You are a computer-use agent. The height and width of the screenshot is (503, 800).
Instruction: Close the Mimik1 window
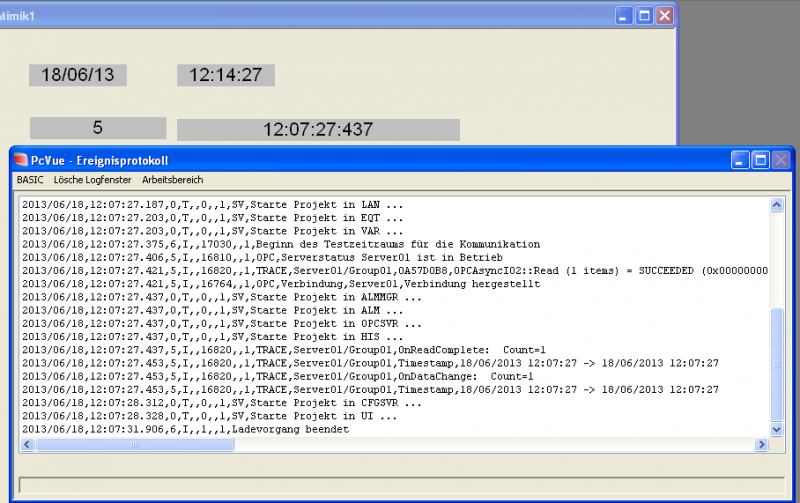point(664,16)
